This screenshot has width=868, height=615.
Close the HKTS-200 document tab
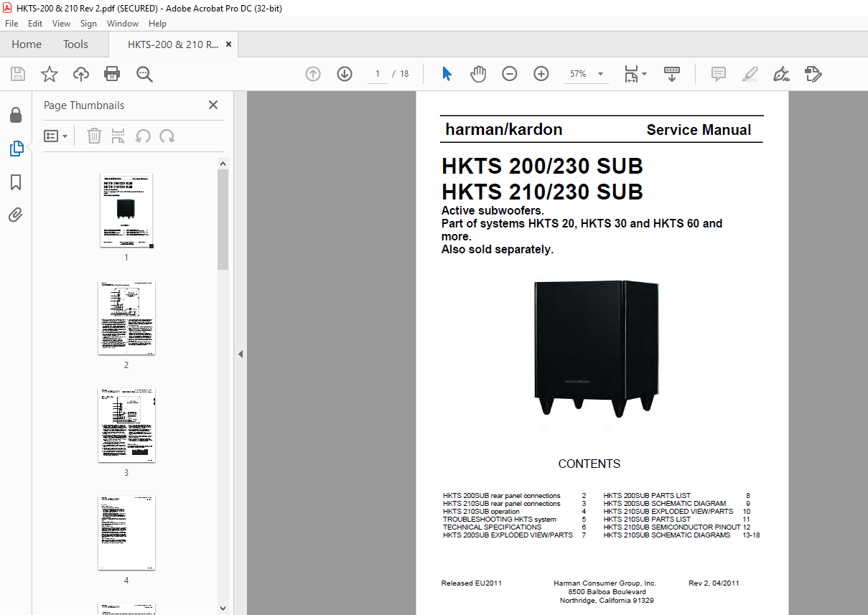point(229,44)
